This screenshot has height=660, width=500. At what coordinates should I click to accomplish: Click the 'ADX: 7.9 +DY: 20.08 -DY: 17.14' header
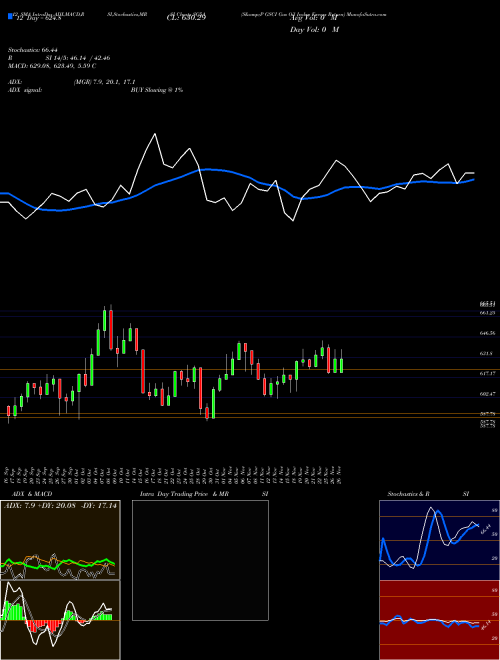click(60, 505)
